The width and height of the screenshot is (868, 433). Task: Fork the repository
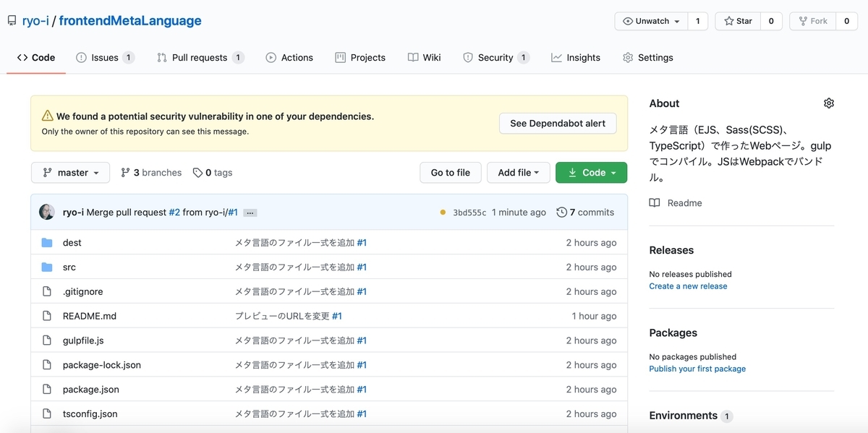(x=813, y=21)
